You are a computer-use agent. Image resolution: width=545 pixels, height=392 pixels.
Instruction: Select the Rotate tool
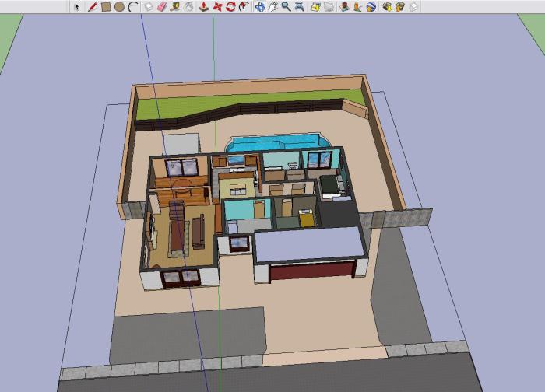click(x=230, y=6)
